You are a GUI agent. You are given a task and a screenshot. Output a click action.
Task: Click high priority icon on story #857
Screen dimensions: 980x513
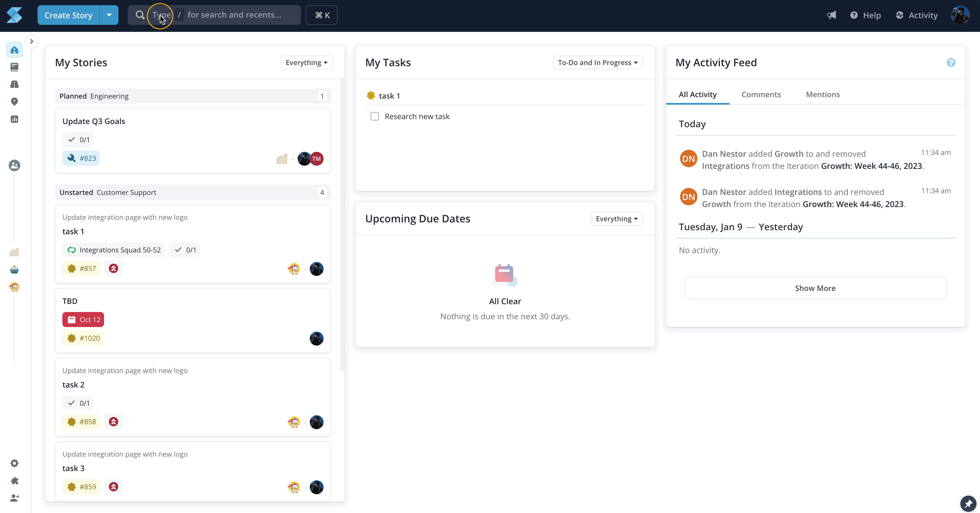pyautogui.click(x=113, y=268)
